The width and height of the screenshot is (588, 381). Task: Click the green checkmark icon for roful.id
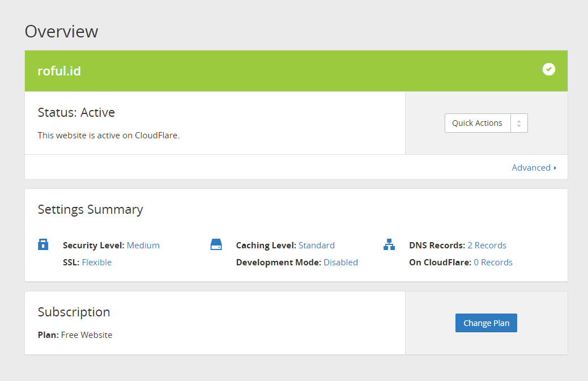click(x=548, y=70)
